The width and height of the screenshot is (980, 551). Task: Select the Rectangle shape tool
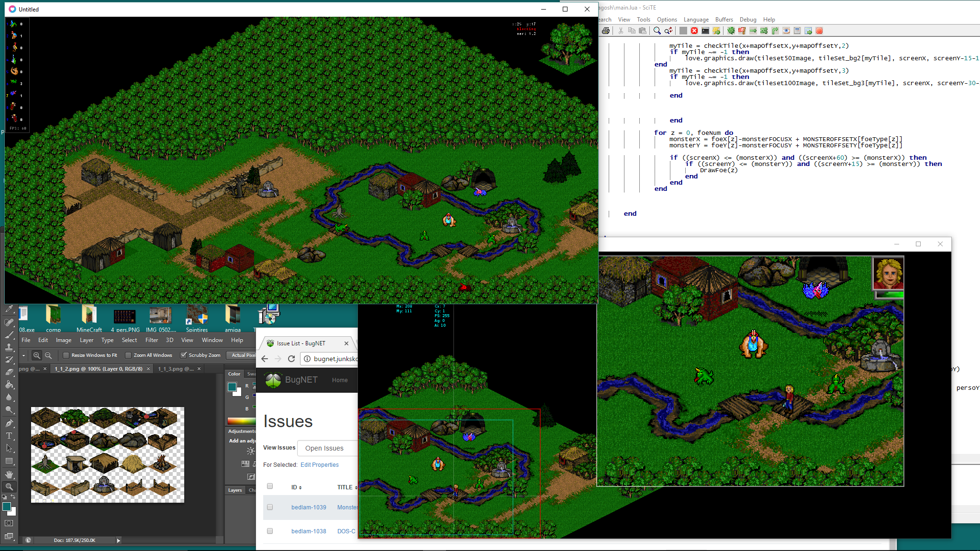tap(9, 461)
